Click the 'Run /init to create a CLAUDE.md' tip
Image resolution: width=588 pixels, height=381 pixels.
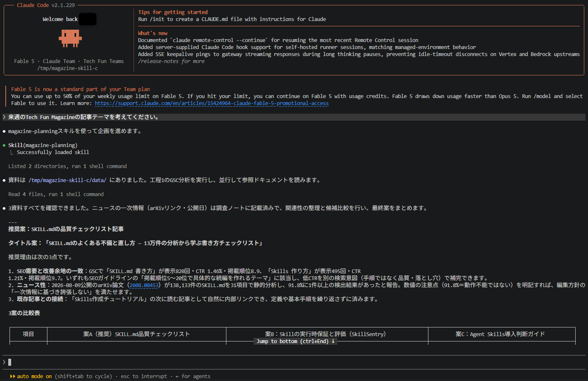[232, 19]
